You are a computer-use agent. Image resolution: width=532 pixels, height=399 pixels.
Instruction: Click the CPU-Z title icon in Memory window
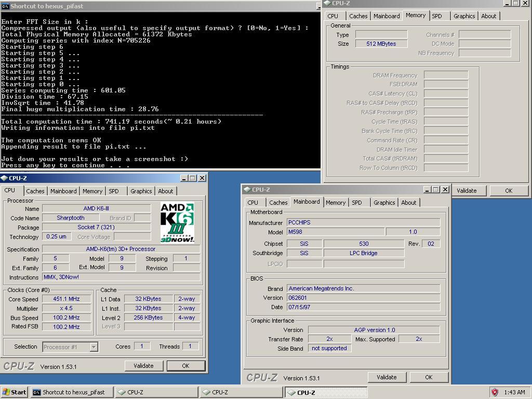click(327, 3)
